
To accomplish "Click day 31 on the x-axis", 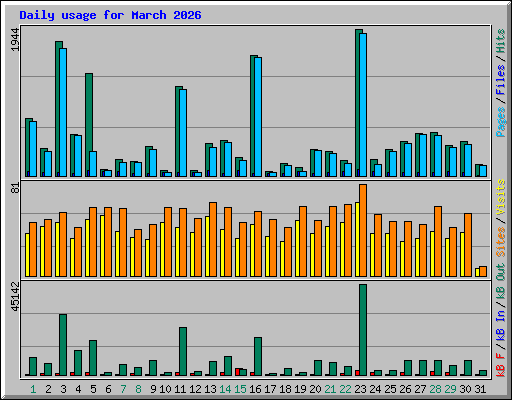I will click(480, 389).
